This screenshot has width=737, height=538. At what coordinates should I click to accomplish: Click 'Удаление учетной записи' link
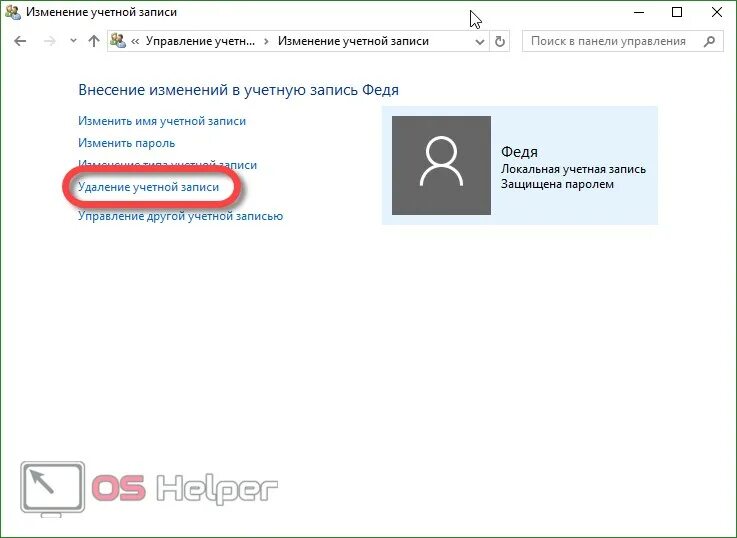pyautogui.click(x=149, y=187)
